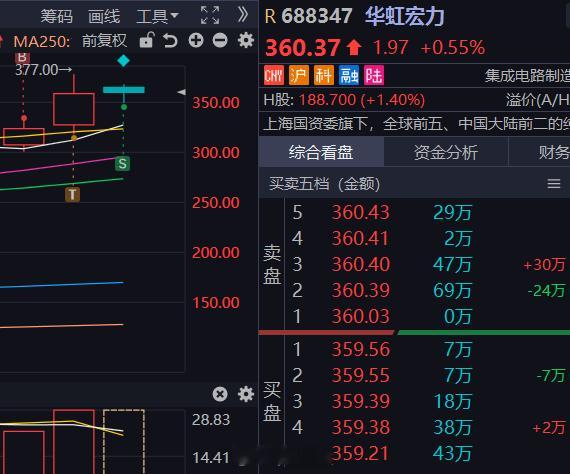The width and height of the screenshot is (570, 474).
Task: Click the 29万 sell amount
Action: [x=452, y=212]
